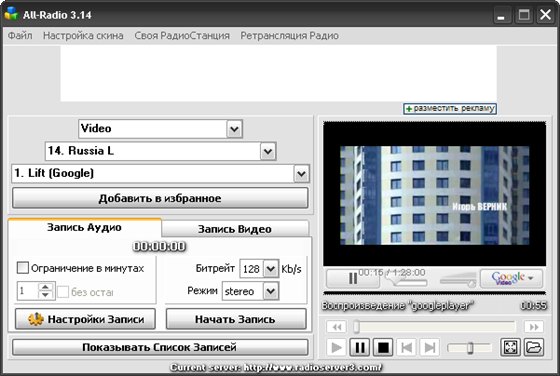Viewport: 560px width, 376px height.
Task: Click Показывать Список Записей button
Action: (160, 347)
